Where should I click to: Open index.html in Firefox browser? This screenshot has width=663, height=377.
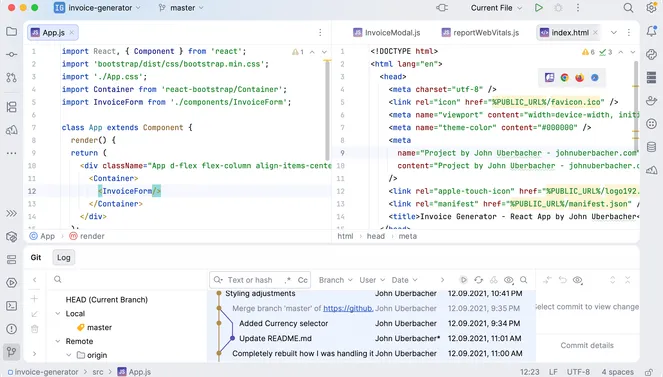580,77
